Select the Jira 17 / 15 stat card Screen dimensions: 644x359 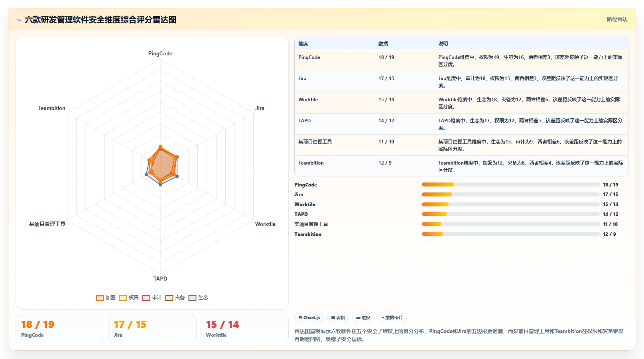click(152, 328)
